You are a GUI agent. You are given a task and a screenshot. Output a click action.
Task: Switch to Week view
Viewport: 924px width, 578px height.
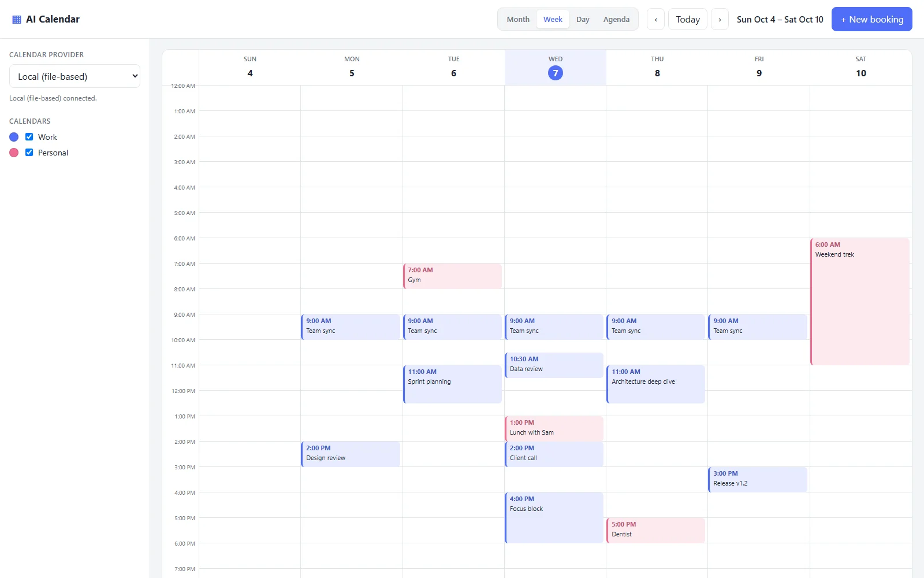point(553,19)
